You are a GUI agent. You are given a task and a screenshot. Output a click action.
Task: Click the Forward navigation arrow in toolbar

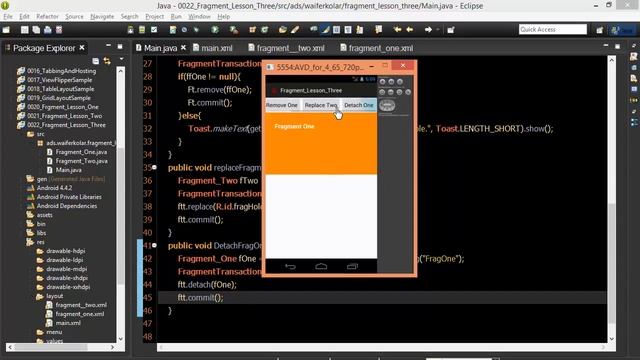coord(428,30)
